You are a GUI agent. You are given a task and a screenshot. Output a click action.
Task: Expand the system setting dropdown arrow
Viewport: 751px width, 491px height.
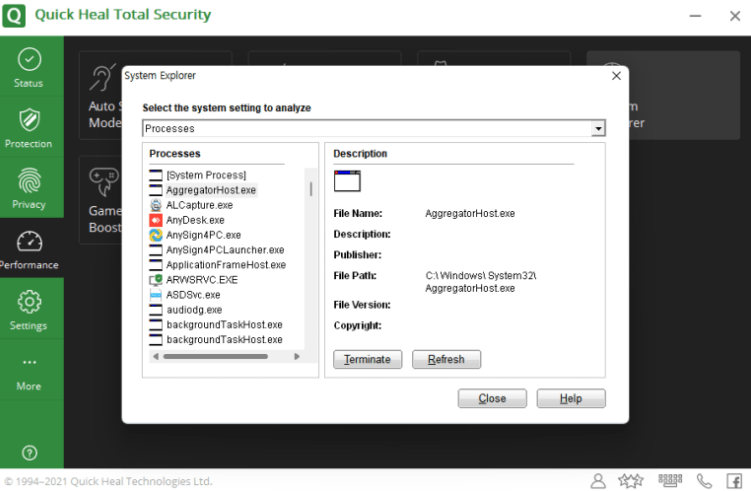598,129
